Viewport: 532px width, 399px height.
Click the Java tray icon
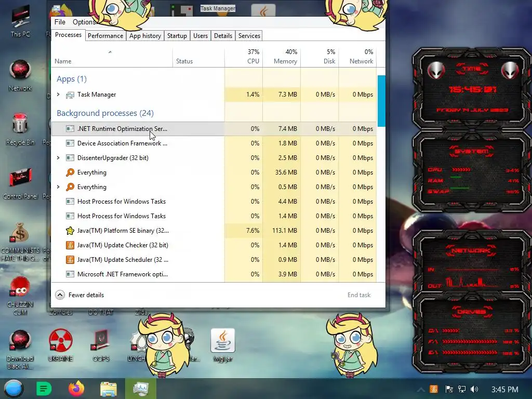click(434, 389)
